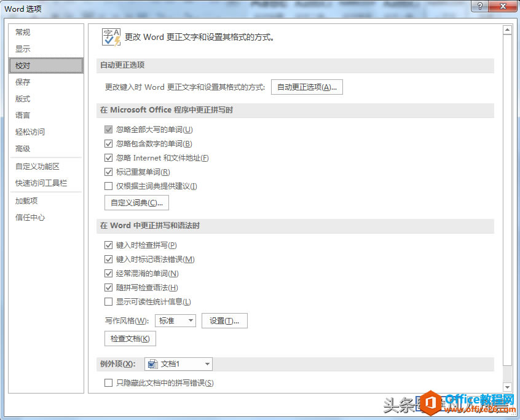Open the 例外项 document dropdown
Screen dimensions: 520x420
(x=178, y=364)
